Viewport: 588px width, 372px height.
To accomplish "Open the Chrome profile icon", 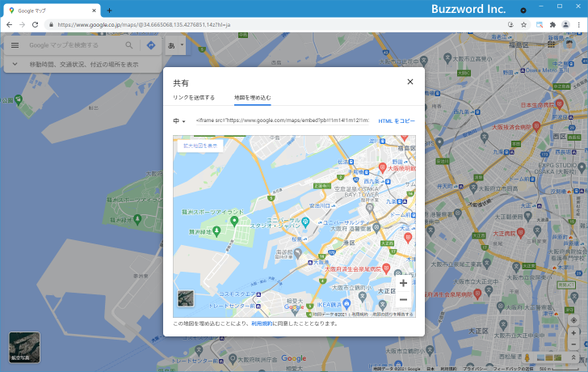I will coord(565,25).
